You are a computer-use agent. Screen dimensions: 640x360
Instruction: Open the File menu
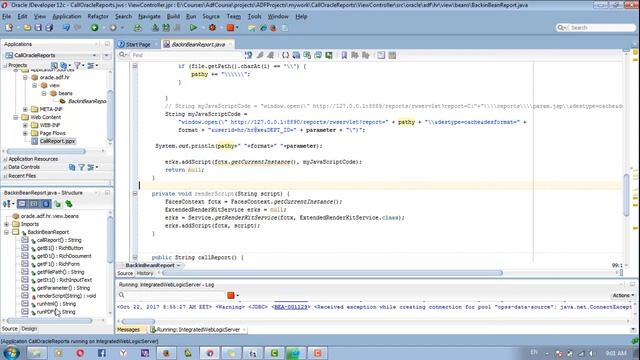coord(7,16)
